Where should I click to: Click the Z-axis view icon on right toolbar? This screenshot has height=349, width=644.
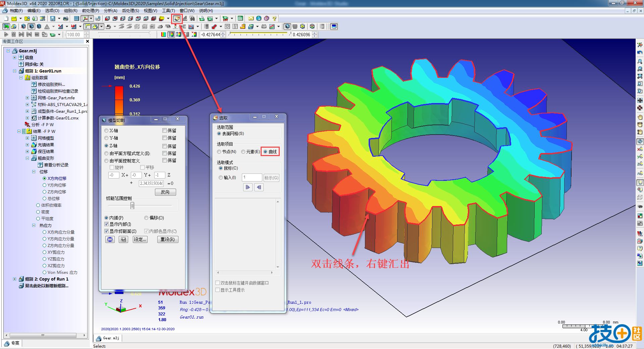[640, 164]
